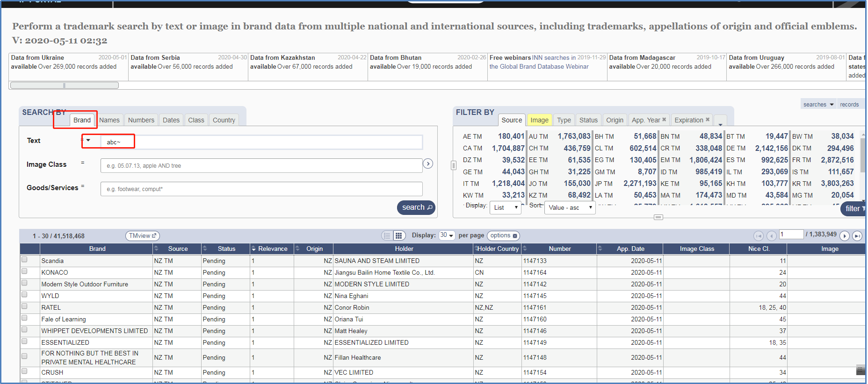
Task: Switch results to grid view icon
Action: point(398,236)
